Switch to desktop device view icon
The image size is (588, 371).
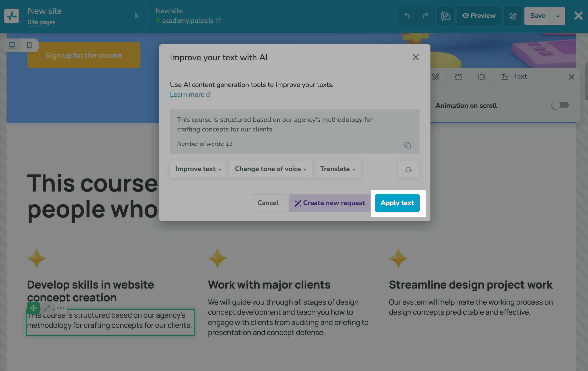tap(12, 45)
